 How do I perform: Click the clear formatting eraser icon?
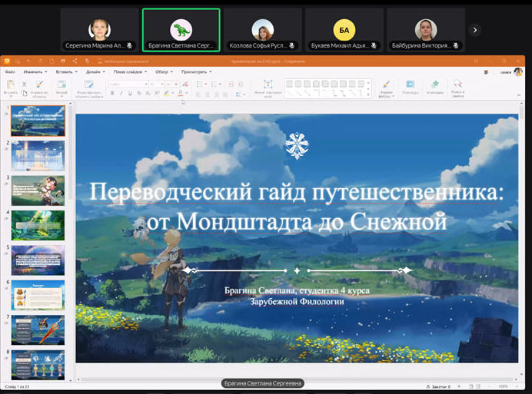(x=185, y=84)
